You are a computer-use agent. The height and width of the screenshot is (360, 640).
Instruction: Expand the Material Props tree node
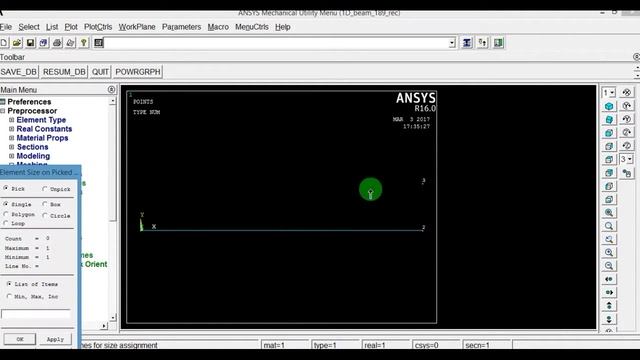tap(11, 138)
